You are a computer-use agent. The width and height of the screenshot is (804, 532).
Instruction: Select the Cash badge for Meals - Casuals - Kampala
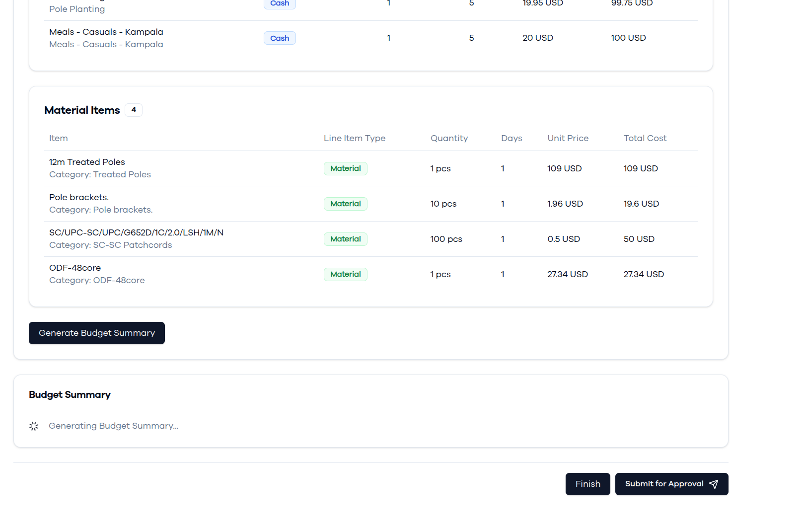[x=280, y=38]
